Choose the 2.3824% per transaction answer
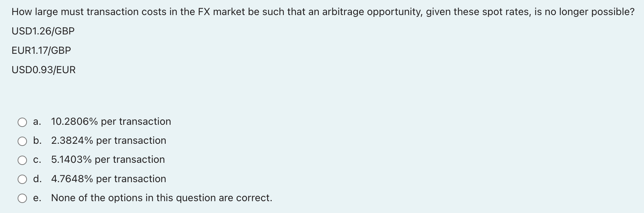Screen dimensions: 644x213 (108, 141)
